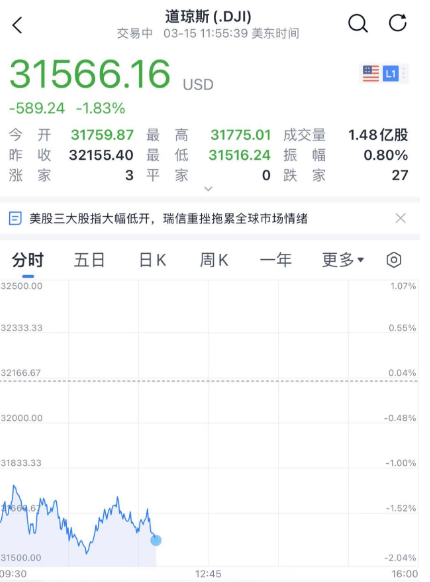Read the 美股三大股指大幅低开 news headline
Image resolution: width=430 pixels, height=582 pixels.
click(168, 219)
